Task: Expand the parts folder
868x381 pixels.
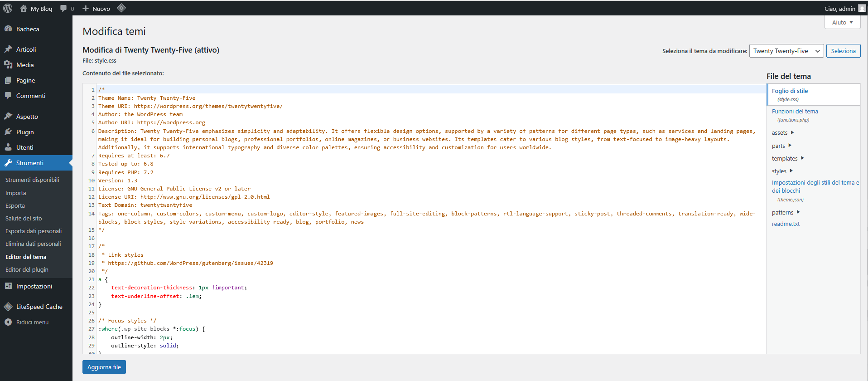Action: pos(790,146)
